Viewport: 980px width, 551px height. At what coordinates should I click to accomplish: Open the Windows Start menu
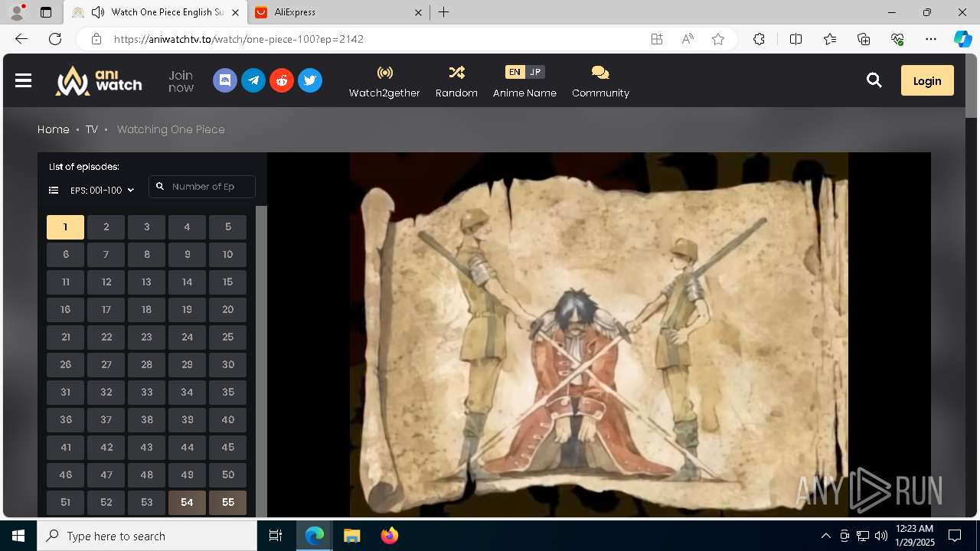point(18,536)
